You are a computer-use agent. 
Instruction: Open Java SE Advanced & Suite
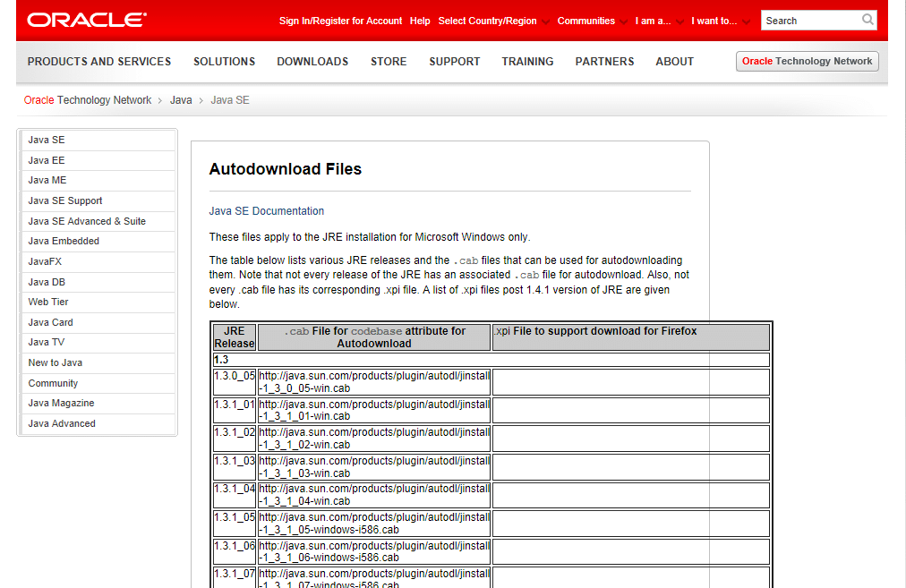point(98,221)
